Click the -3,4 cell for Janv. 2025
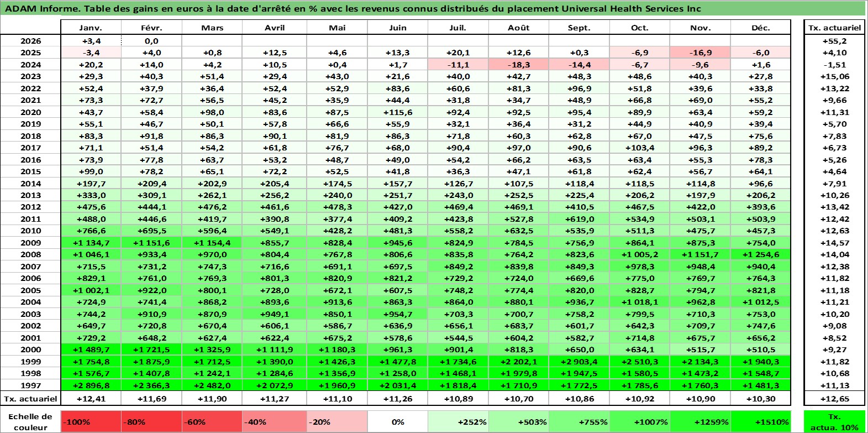The height and width of the screenshot is (433, 868). (x=91, y=53)
